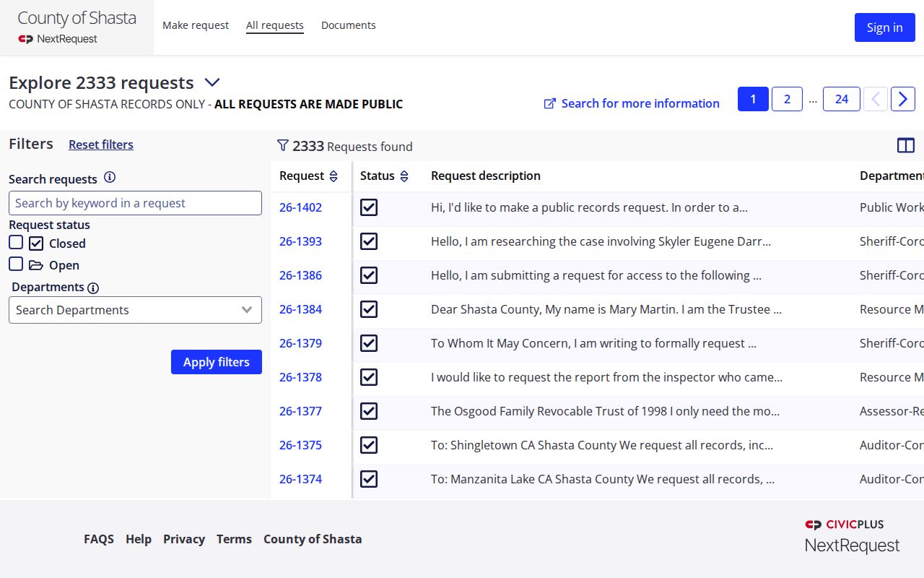This screenshot has height=578, width=924.
Task: Click Apply filters button
Action: [217, 362]
